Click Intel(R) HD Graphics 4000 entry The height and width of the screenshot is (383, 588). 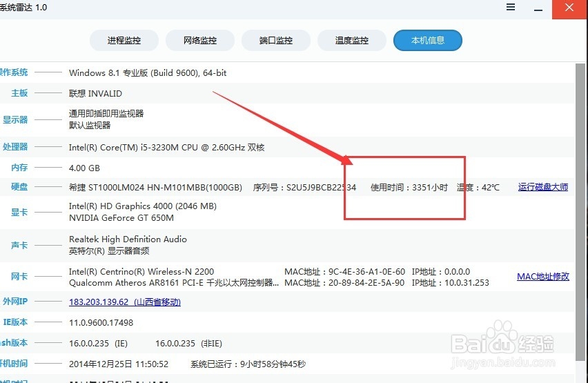(142, 206)
